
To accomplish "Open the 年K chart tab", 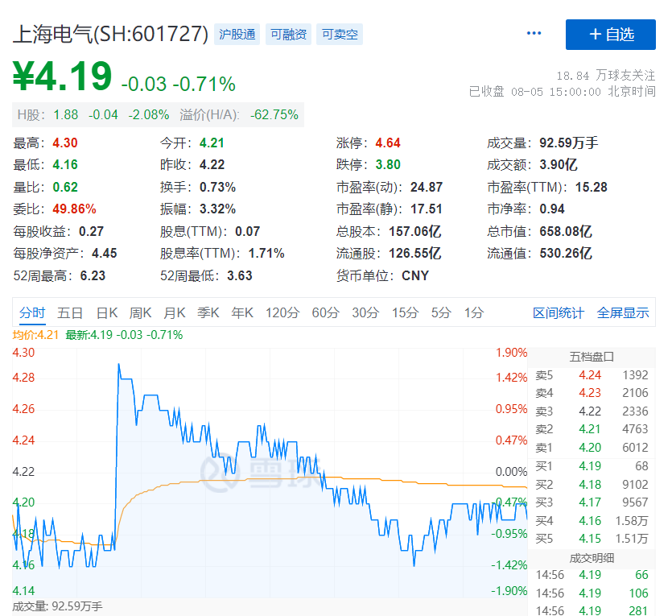I will click(242, 313).
